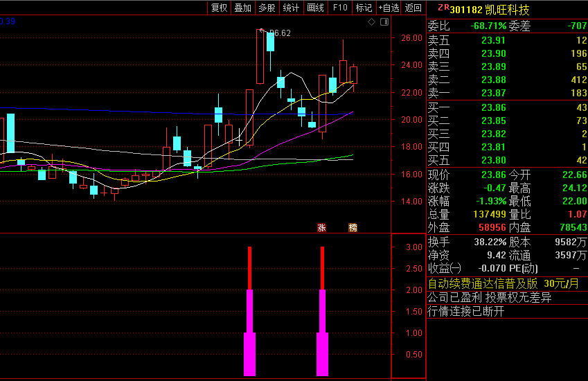This screenshot has height=381, width=588.
Task: Select the 卖二 price 23.88
Action: pyautogui.click(x=494, y=80)
